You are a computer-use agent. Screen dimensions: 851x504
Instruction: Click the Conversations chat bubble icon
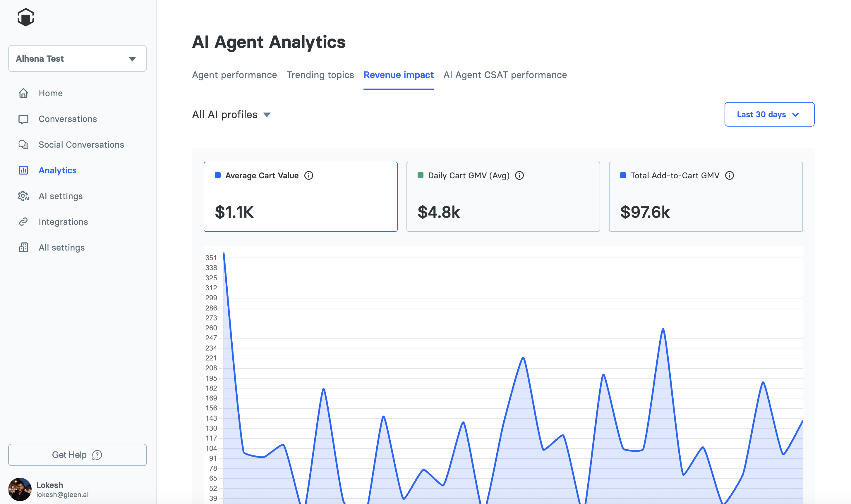pyautogui.click(x=23, y=119)
